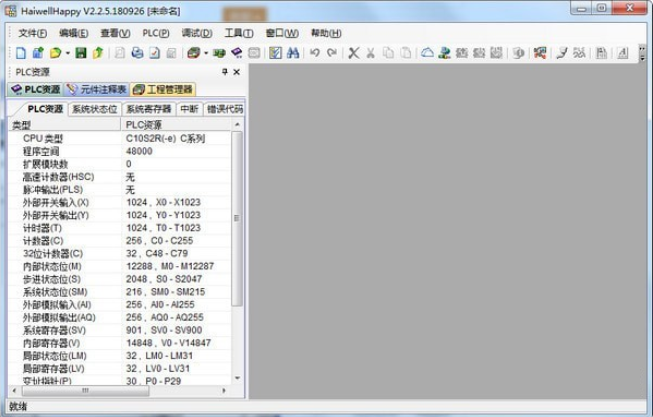Open the 编辑(E) menu
Viewport: 653px width, 417px height.
coord(73,33)
